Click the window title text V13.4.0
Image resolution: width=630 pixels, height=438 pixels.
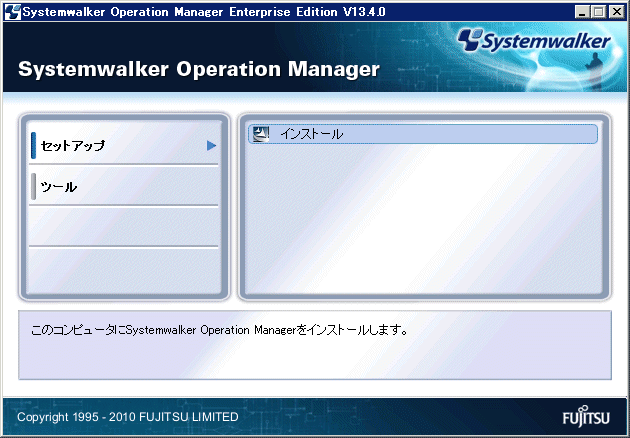364,12
